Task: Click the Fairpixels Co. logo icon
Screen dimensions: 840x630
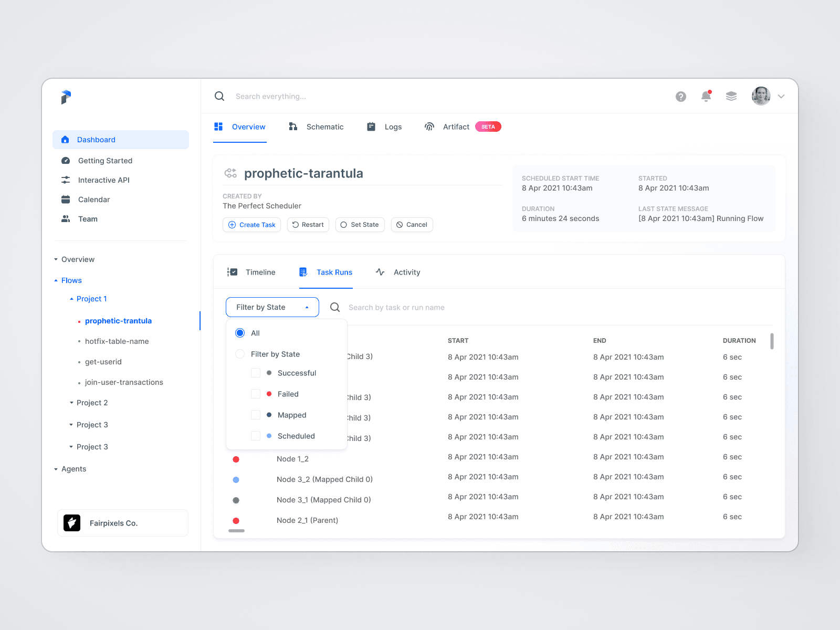Action: (x=72, y=523)
